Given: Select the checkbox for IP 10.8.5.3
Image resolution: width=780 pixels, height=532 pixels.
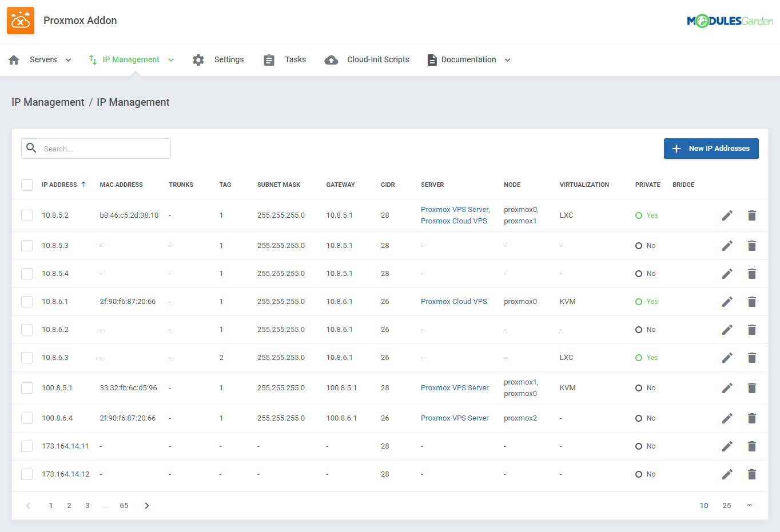Looking at the screenshot, I should click(x=26, y=245).
